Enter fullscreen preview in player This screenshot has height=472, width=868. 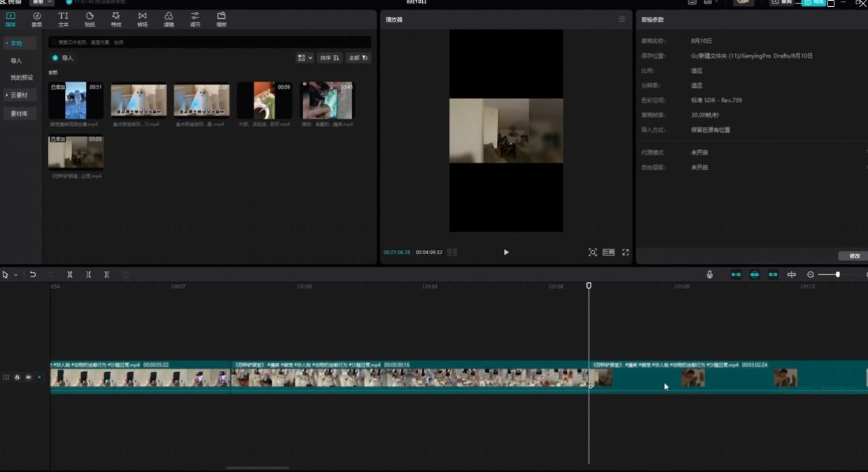tap(625, 252)
